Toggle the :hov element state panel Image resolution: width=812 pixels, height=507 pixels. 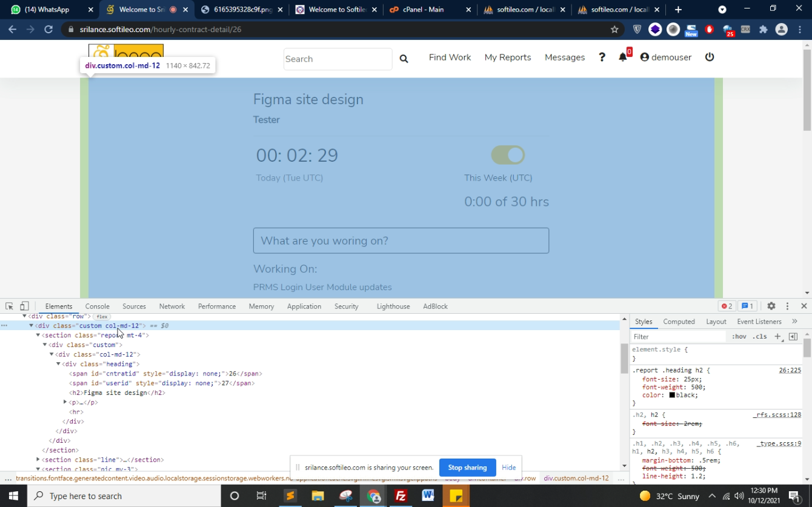pos(739,337)
